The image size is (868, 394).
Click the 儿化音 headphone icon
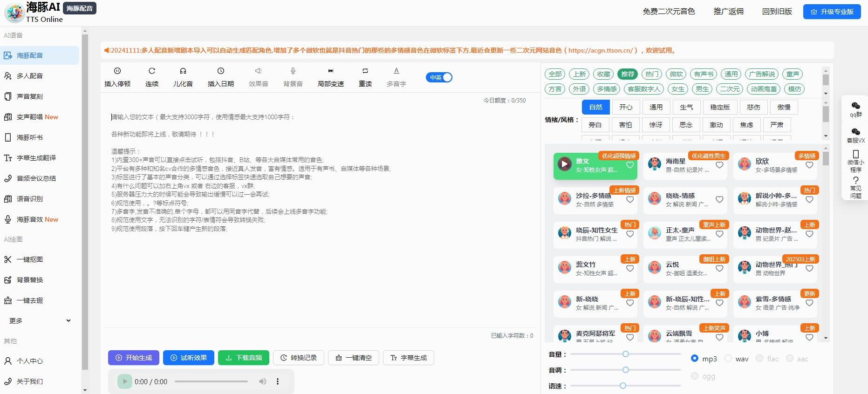(183, 71)
